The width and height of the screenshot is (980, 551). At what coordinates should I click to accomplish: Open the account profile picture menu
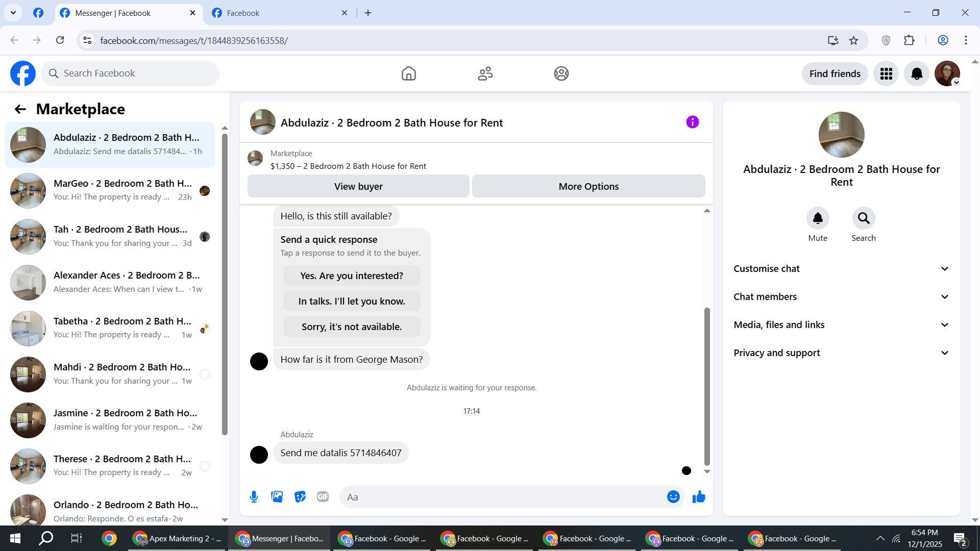[947, 74]
